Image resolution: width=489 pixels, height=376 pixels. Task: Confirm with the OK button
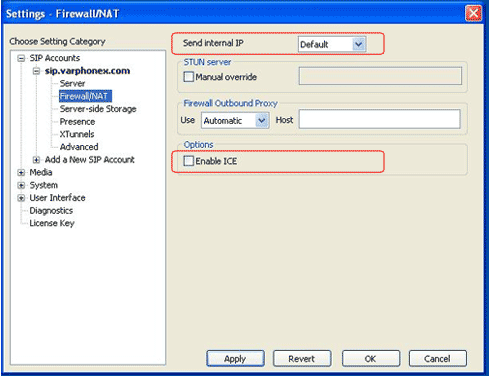click(x=371, y=359)
